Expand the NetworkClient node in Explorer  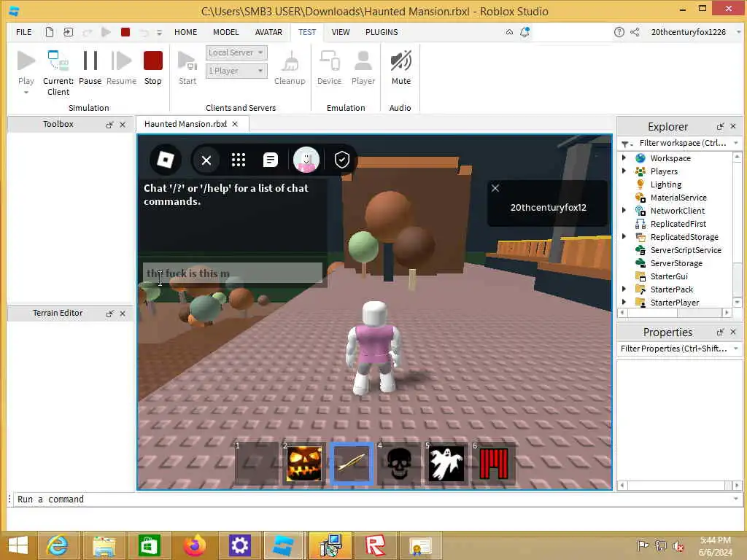624,210
